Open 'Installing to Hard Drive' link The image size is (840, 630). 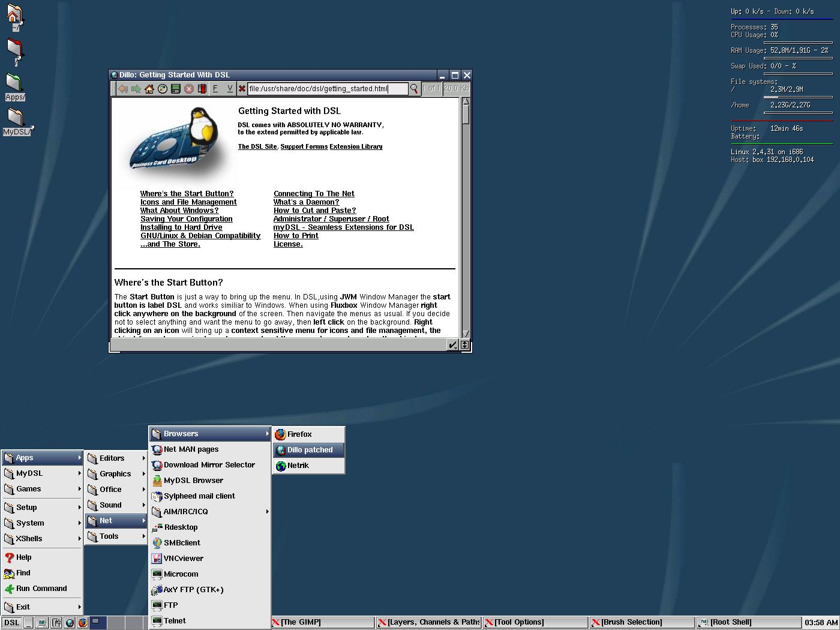[x=181, y=227]
